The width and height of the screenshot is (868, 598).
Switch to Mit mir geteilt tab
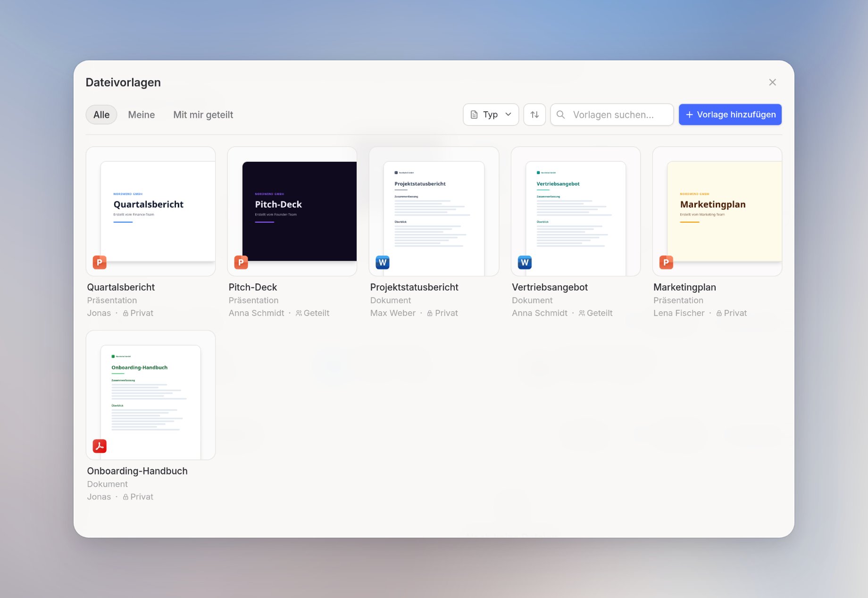coord(203,115)
